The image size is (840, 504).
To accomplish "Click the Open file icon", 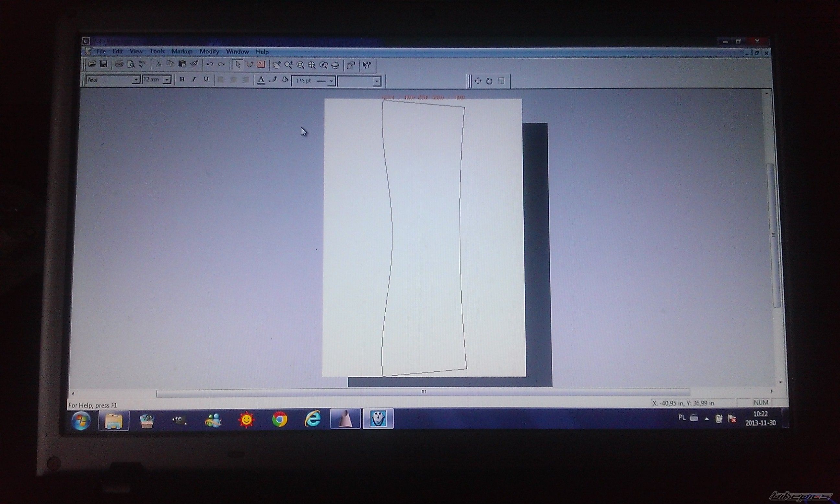I will (x=92, y=64).
